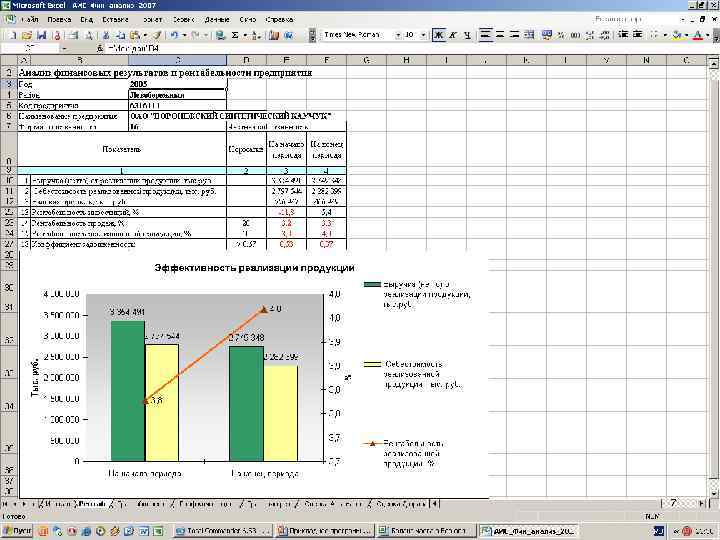Viewport: 720px width, 540px height.
Task: Select column header H
Action: click(x=406, y=60)
